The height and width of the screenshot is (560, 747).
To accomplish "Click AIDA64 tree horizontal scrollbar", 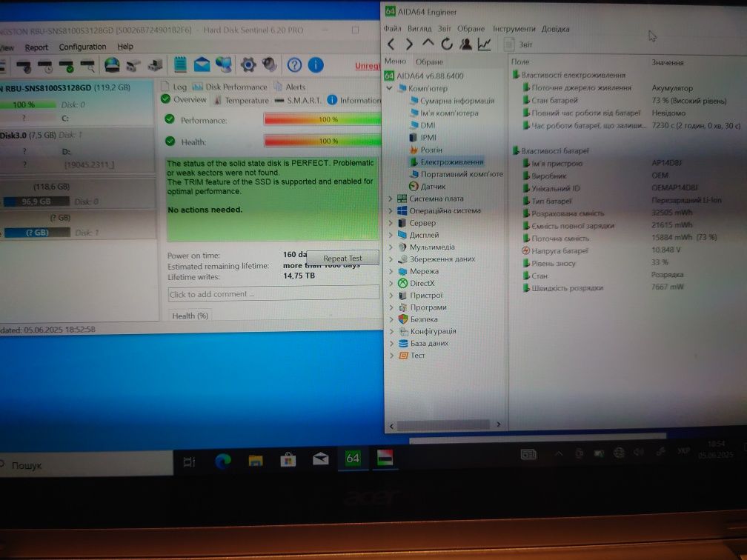I will tap(443, 424).
